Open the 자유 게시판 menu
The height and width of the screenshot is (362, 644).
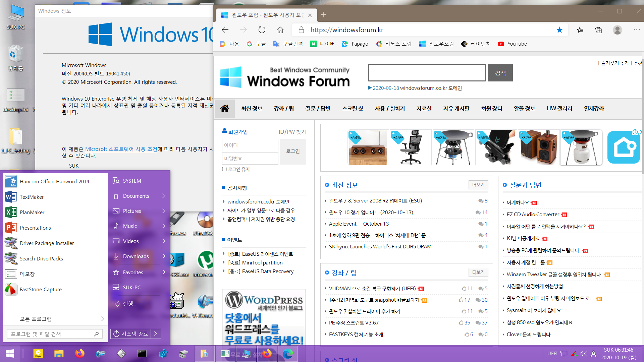point(456,108)
